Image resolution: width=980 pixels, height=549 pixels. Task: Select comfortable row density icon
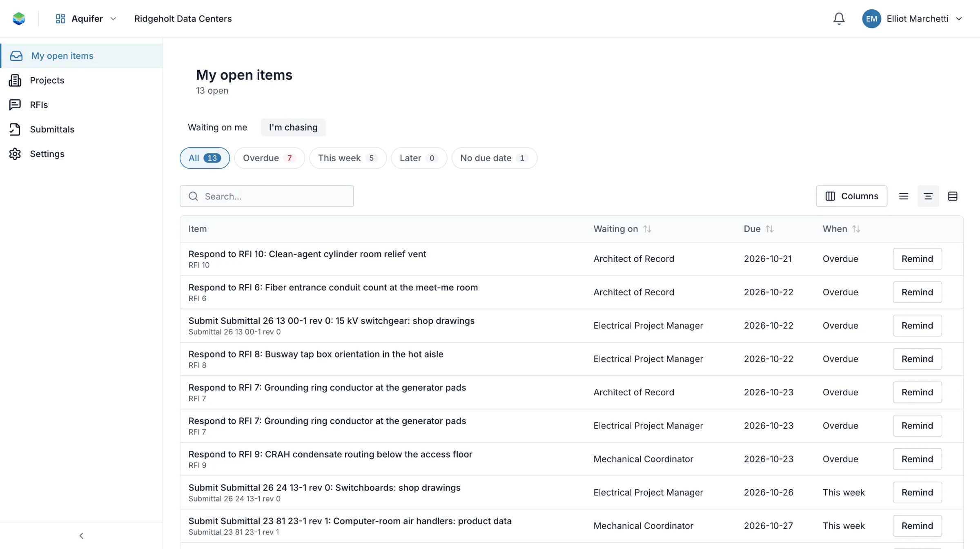point(953,196)
